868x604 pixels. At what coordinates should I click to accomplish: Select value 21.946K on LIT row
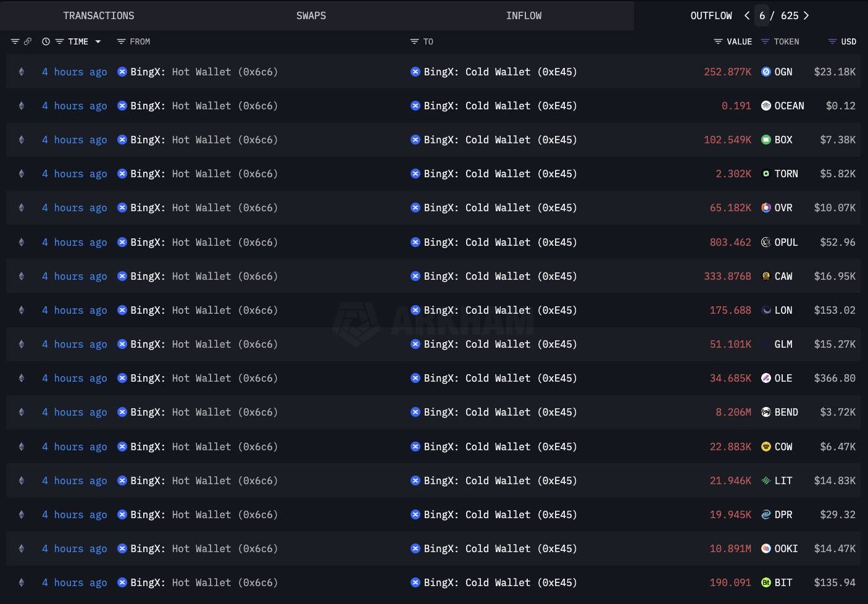point(730,480)
